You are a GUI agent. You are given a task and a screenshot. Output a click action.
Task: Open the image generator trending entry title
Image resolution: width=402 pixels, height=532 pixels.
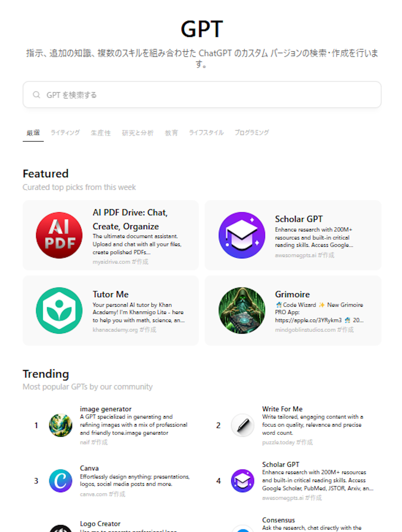pos(106,409)
